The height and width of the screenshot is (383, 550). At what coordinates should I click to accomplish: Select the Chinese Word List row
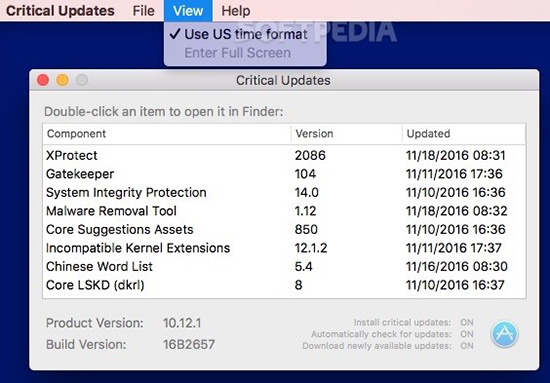coord(284,267)
